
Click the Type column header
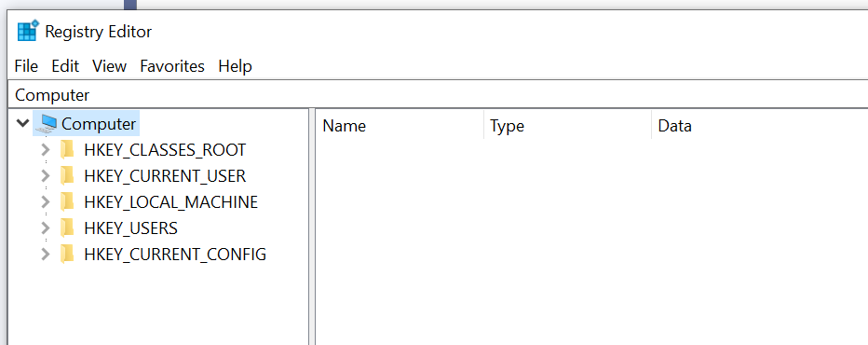tap(567, 126)
